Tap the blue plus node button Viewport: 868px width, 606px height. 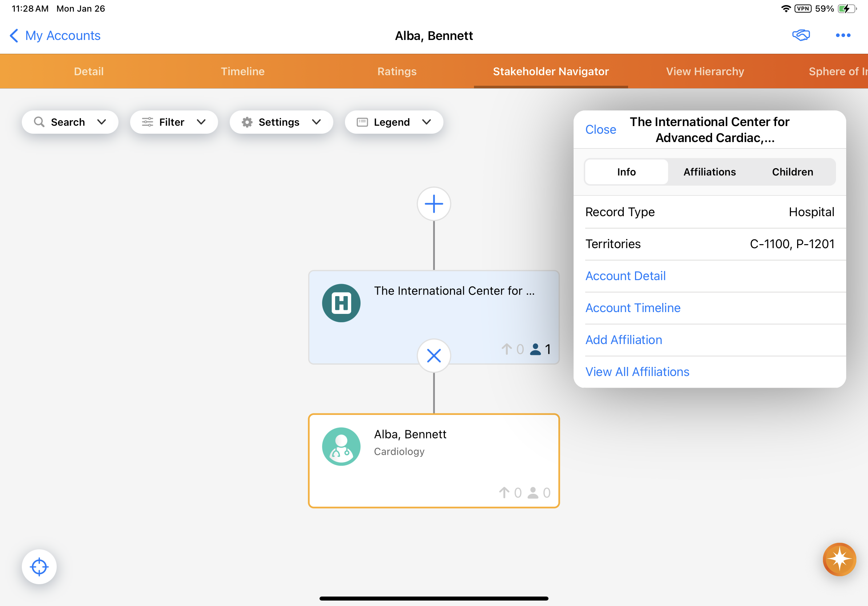click(x=434, y=204)
